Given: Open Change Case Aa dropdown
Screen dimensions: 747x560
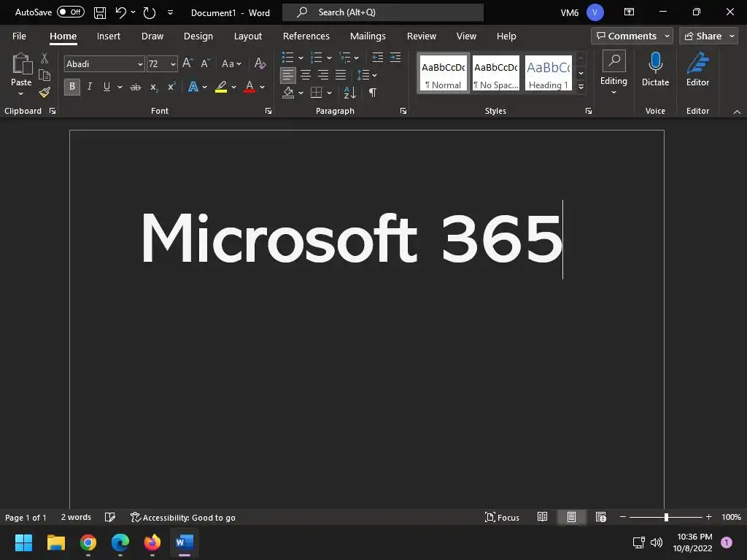Looking at the screenshot, I should [231, 63].
